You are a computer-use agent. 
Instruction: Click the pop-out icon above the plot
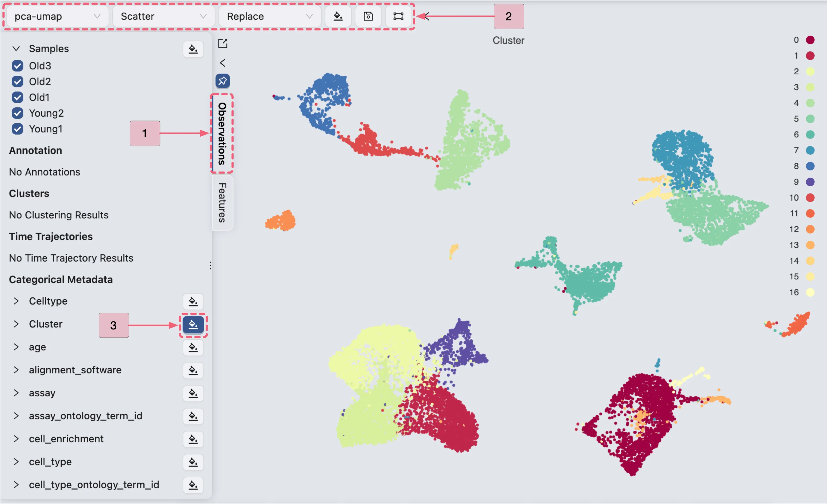(223, 43)
